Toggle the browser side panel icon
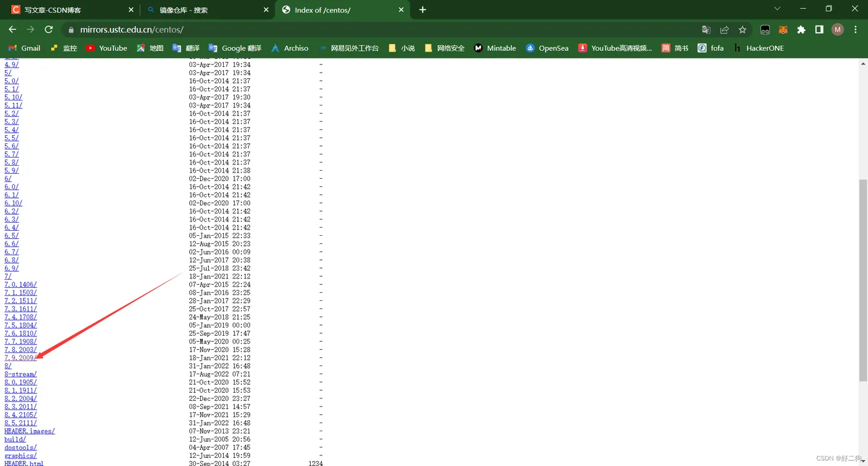868x466 pixels. [819, 29]
